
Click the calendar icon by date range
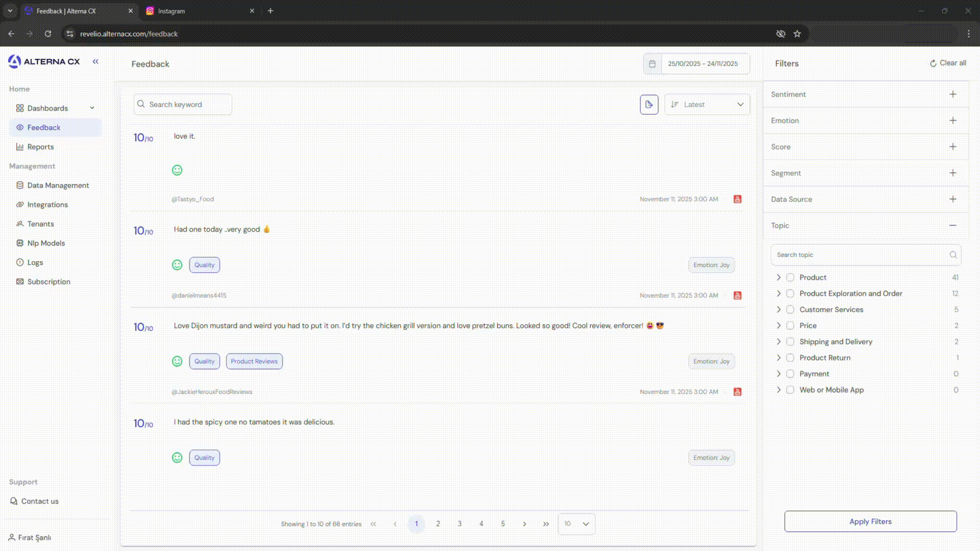tap(652, 64)
